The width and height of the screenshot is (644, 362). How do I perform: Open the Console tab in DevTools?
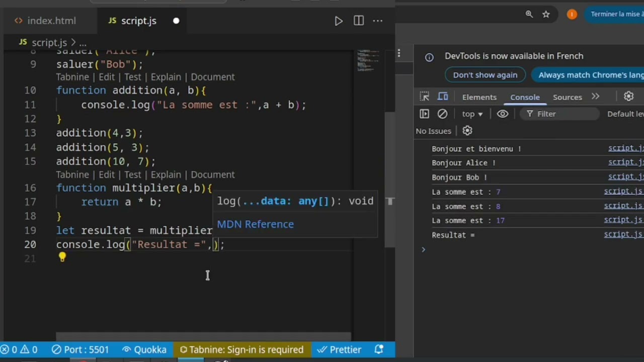(x=525, y=97)
